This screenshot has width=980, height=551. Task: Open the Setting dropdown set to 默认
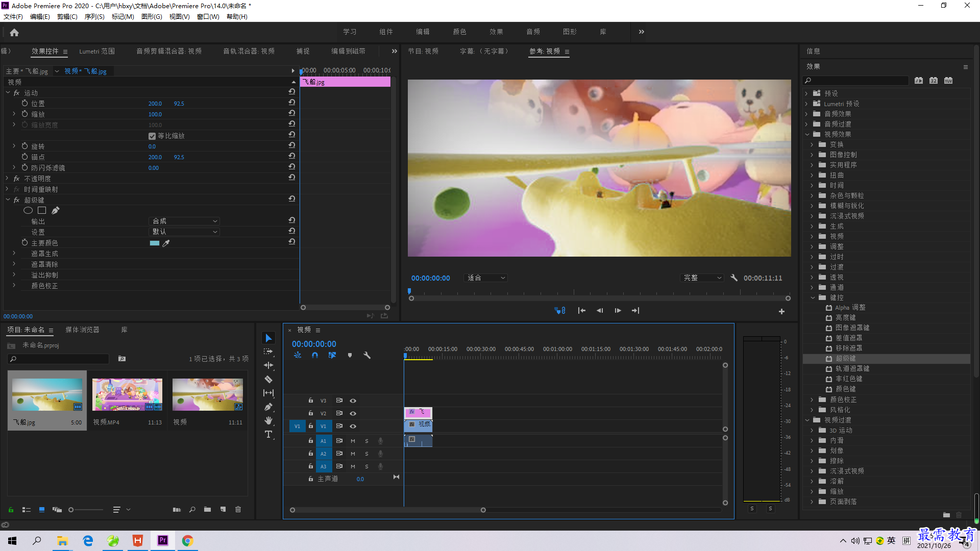point(184,232)
